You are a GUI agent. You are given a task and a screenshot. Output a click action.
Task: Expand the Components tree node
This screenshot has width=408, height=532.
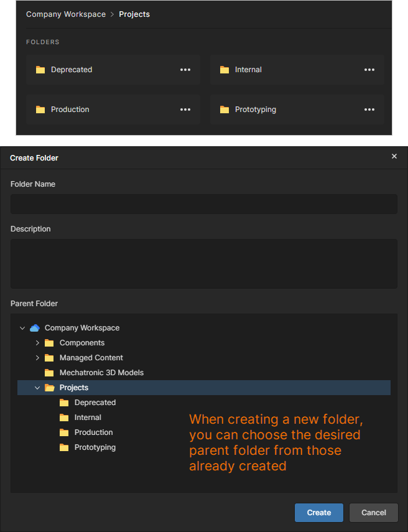(x=37, y=343)
